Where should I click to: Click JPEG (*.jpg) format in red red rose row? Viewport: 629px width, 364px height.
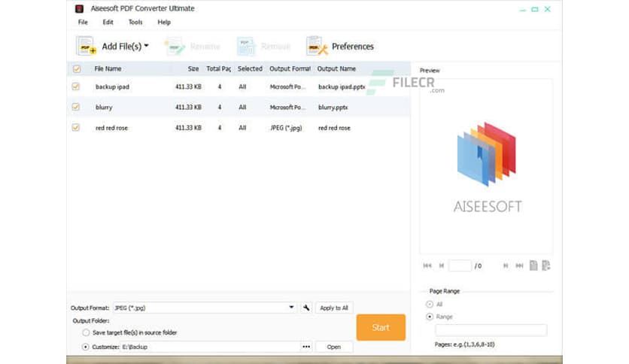286,128
